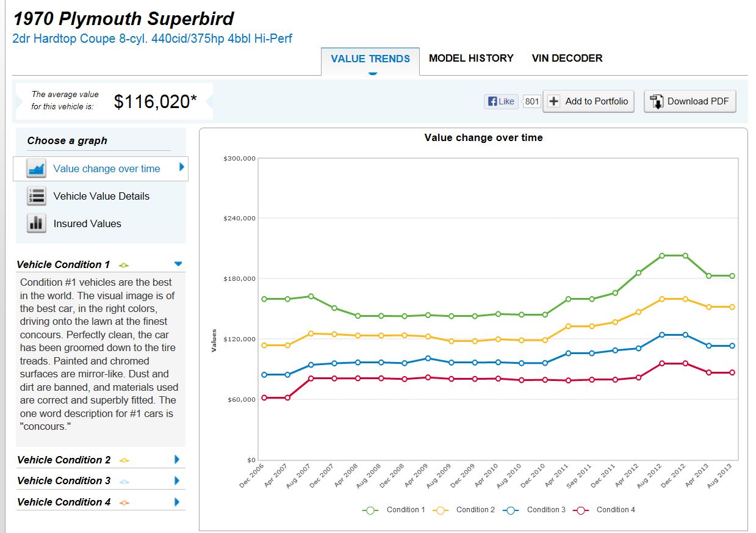Screen dimensions: 756x533
Task: Click the Value change over time chart icon
Action: [x=36, y=169]
